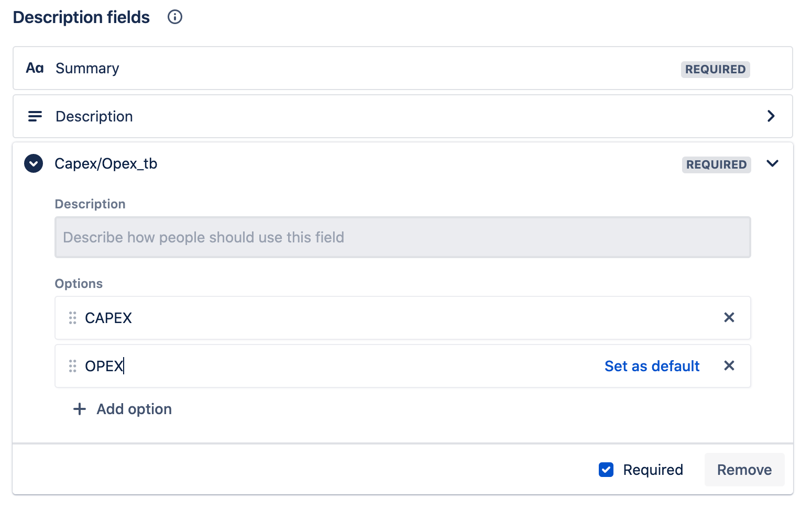Screen dimensions: 812x511
Task: Expand the Description field row chevron
Action: pyautogui.click(x=771, y=116)
